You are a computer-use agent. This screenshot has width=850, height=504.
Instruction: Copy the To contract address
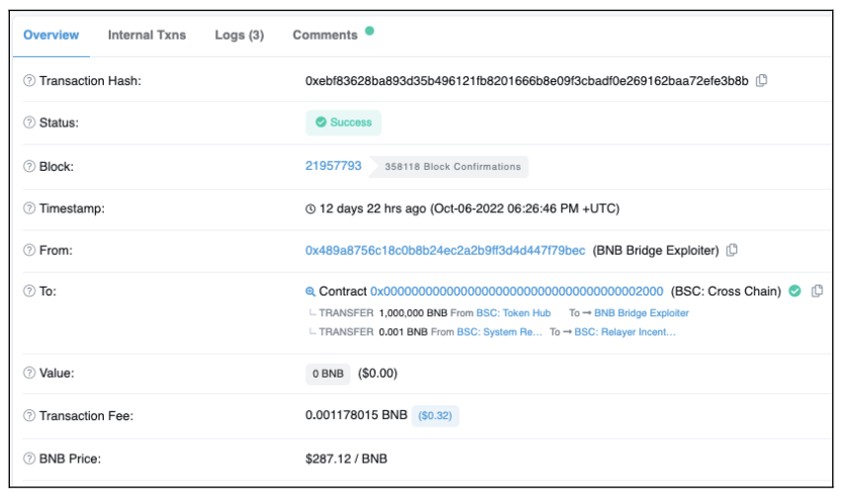tap(817, 291)
